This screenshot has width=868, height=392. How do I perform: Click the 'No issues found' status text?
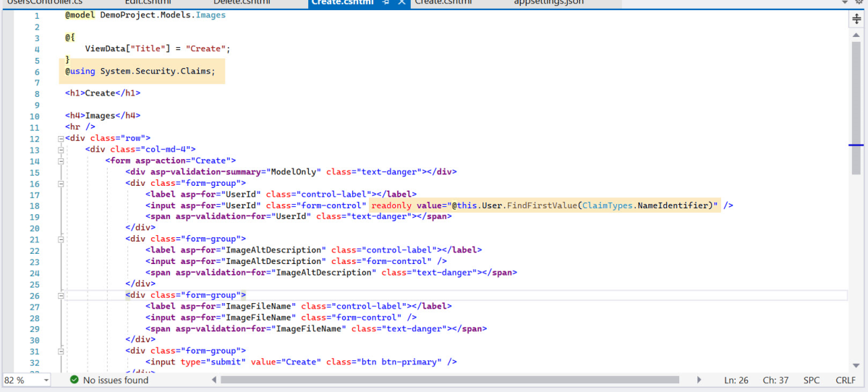[116, 380]
